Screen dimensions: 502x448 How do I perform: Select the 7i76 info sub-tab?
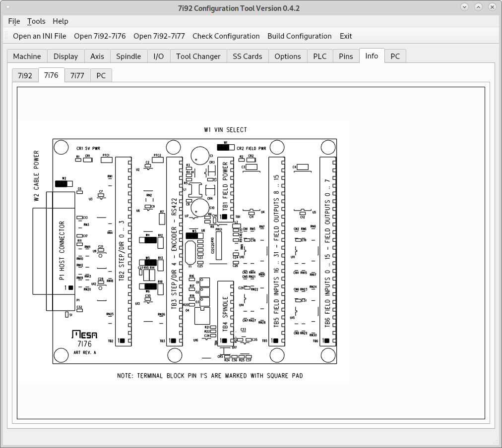coord(51,75)
